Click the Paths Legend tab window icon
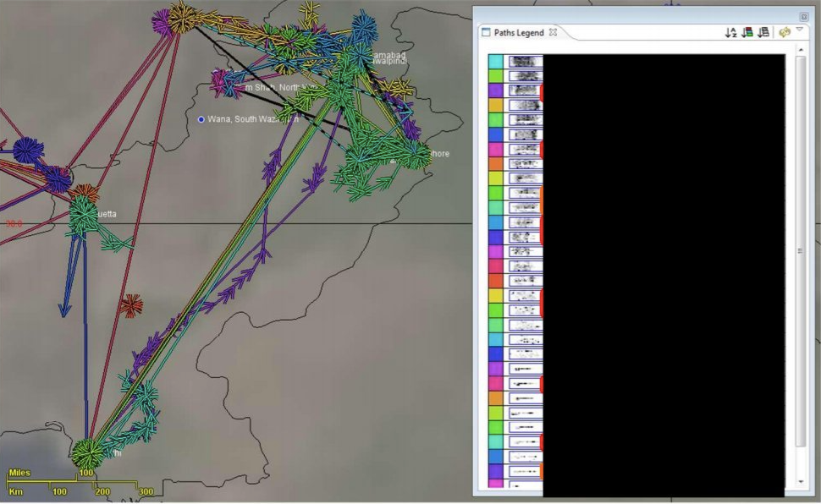Screen dimensions: 821x504 (x=486, y=32)
